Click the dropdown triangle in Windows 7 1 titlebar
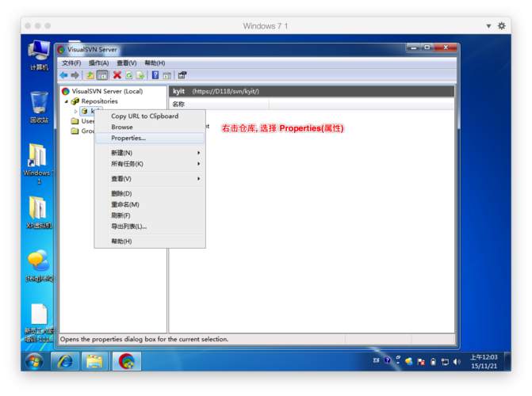The width and height of the screenshot is (532, 396). pyautogui.click(x=488, y=26)
